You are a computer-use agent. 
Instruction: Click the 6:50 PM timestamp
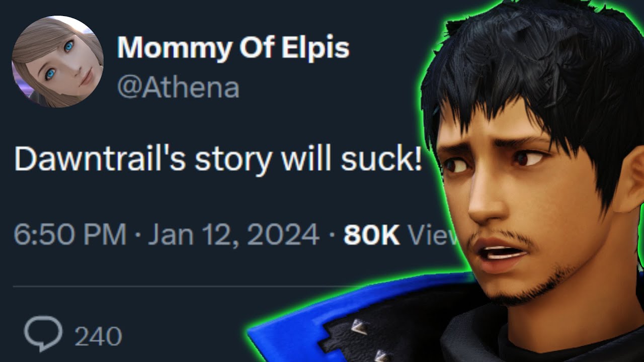pos(70,234)
